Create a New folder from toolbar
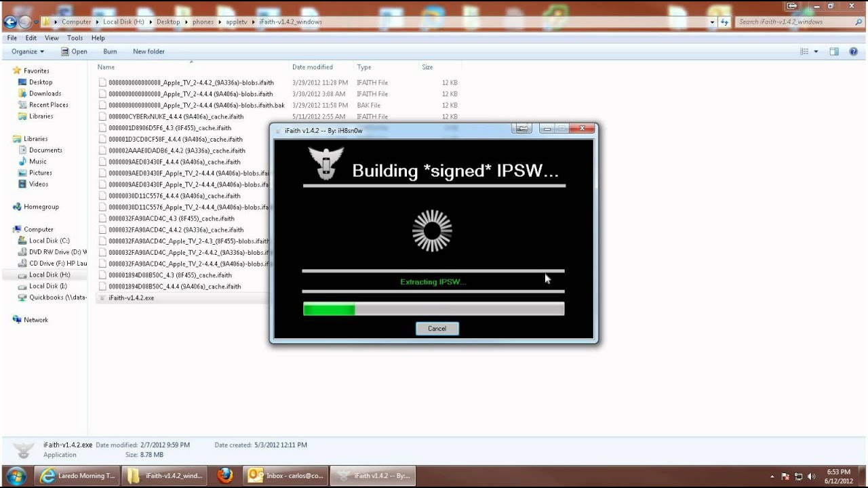868x488 pixels. pos(149,52)
